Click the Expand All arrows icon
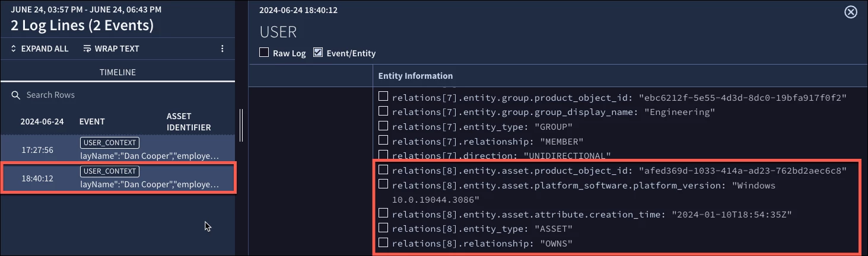Image resolution: width=868 pixels, height=256 pixels. (14, 49)
